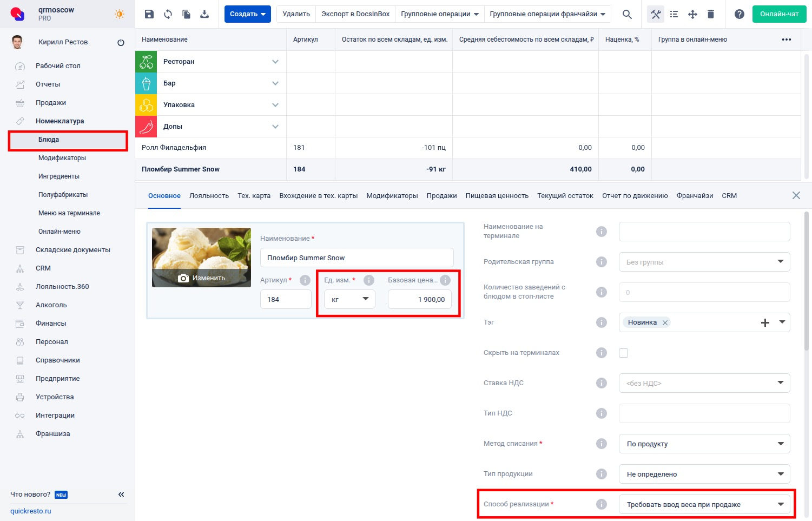Click the 'Базовая цена' input field
The image size is (812, 521).
coord(419,299)
